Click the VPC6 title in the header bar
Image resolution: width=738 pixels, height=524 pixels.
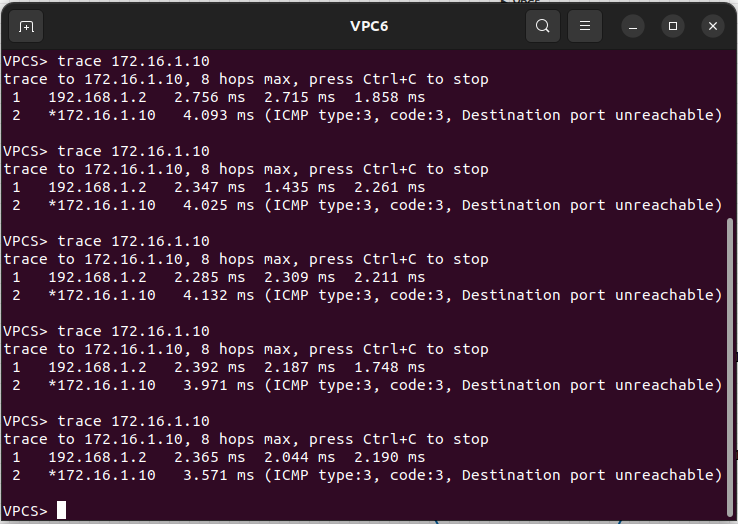point(369,26)
